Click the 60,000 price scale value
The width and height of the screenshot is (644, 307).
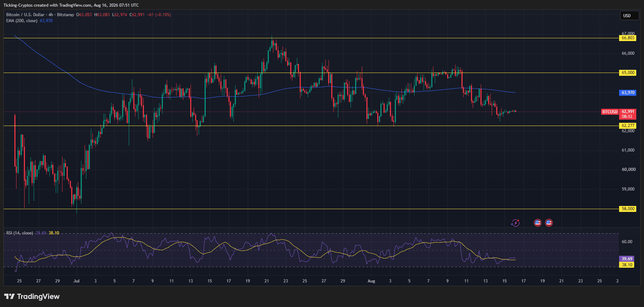pos(628,169)
